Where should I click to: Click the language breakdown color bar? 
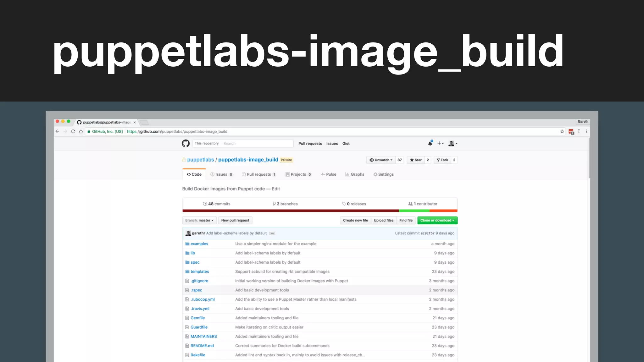[320, 211]
